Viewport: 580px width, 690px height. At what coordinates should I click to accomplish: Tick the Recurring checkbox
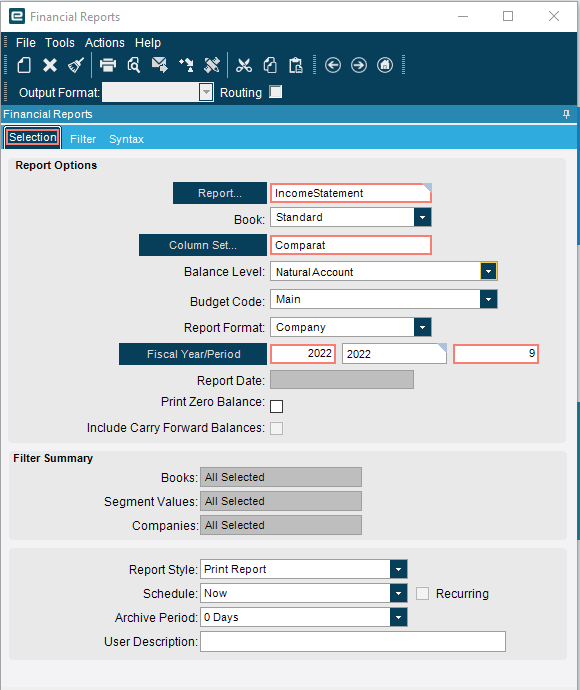pos(422,593)
